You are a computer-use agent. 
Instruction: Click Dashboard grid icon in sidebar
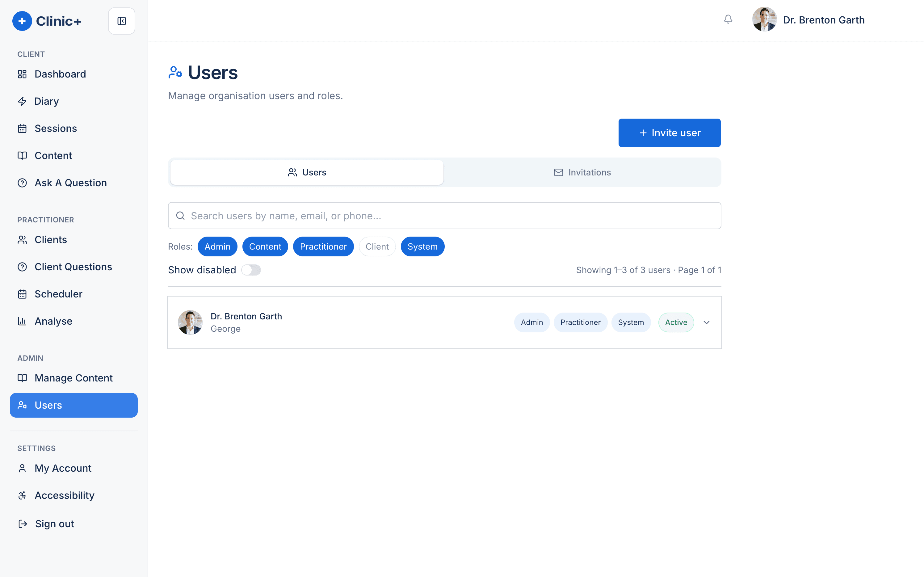tap(22, 74)
